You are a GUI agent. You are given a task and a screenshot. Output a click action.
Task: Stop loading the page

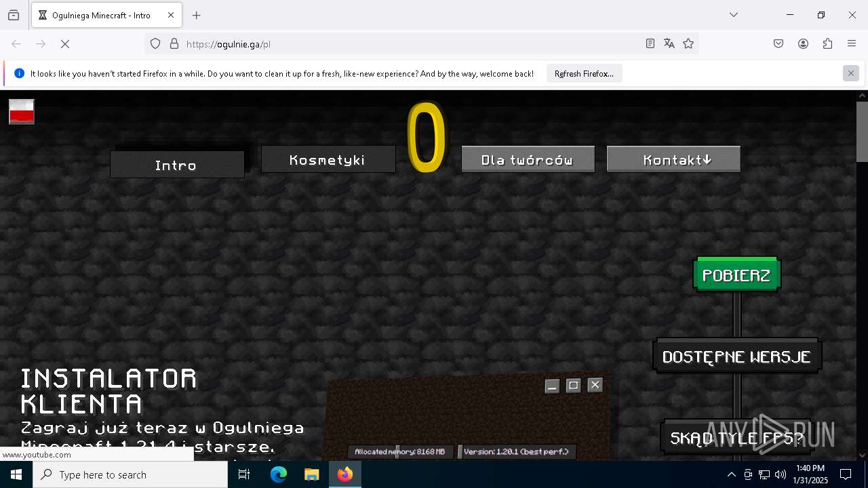pyautogui.click(x=65, y=44)
